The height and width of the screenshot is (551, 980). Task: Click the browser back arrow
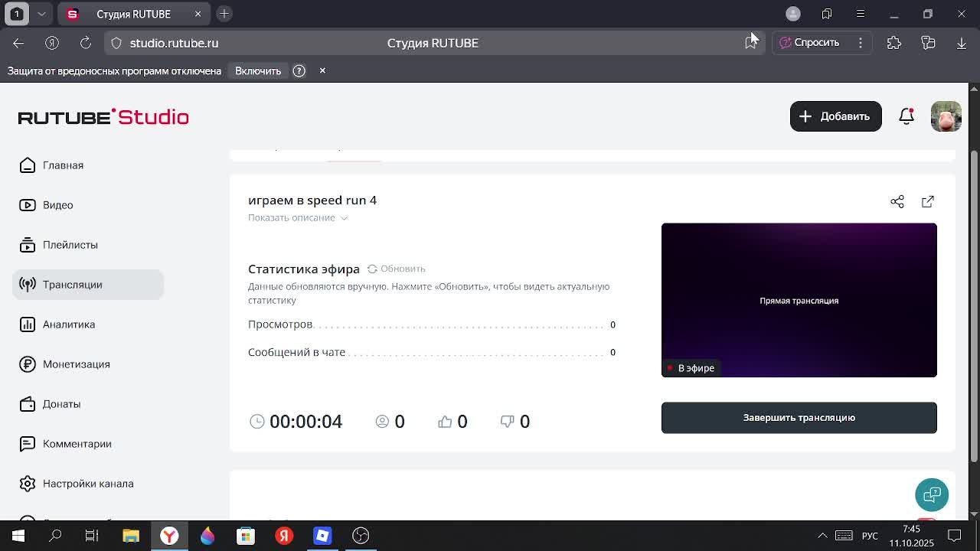tap(18, 43)
